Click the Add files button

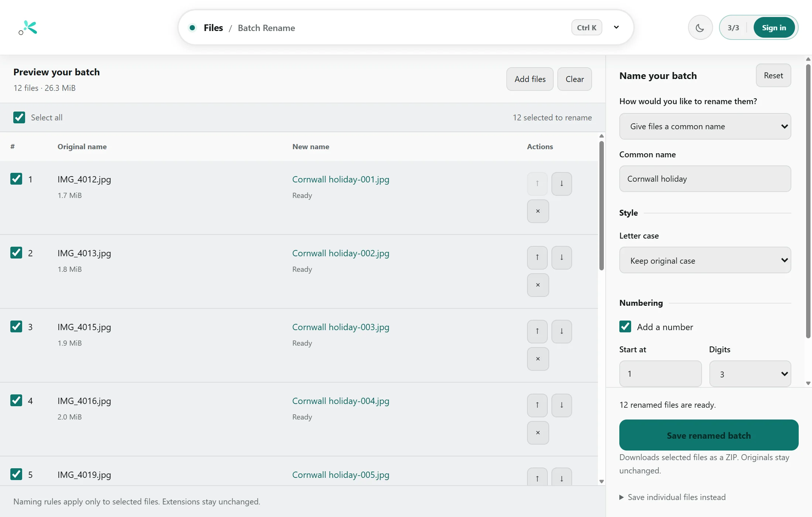click(x=530, y=79)
